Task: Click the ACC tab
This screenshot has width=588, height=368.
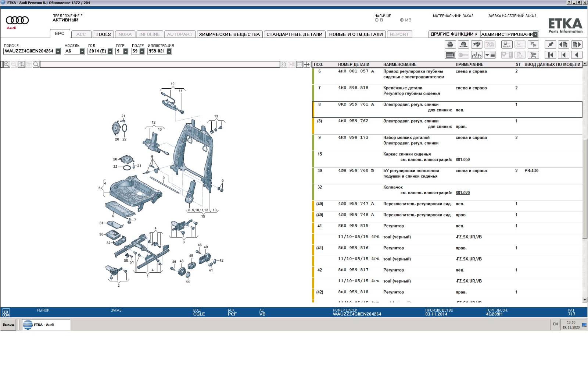Action: point(81,34)
